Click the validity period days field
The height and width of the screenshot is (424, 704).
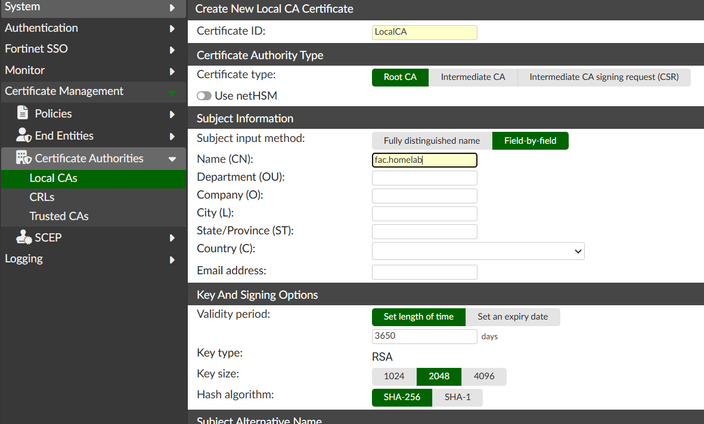pos(424,336)
